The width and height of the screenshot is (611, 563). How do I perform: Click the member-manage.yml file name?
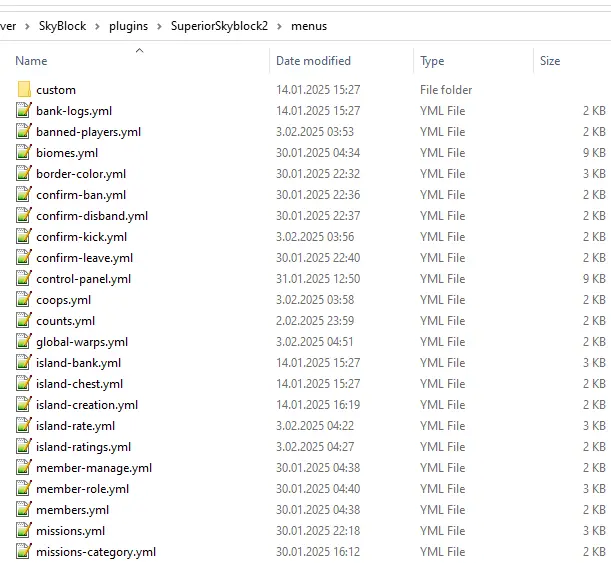click(94, 469)
